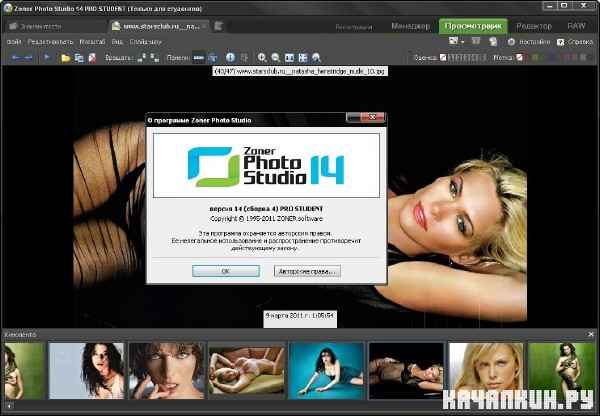This screenshot has width=600, height=416.
Task: Switch to the Менеджер mode tab
Action: tap(411, 26)
